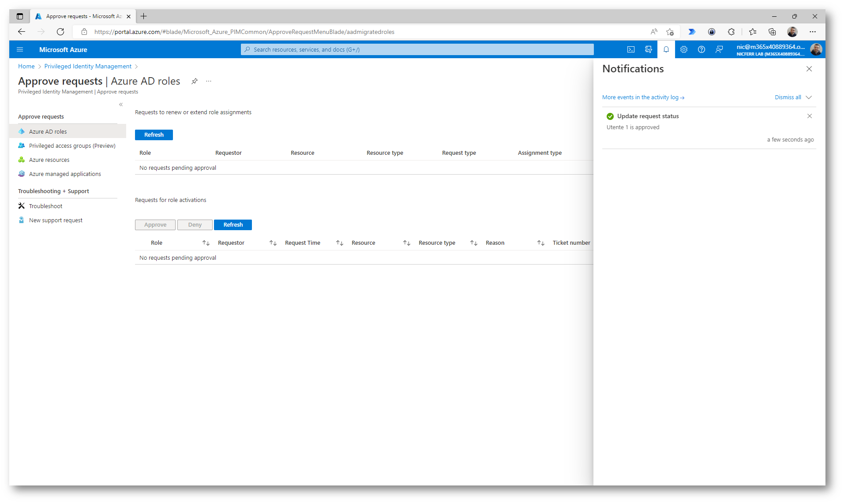Viewport: 844px width, 504px height.
Task: Open the browser Extensions puzzle icon
Action: 731,32
